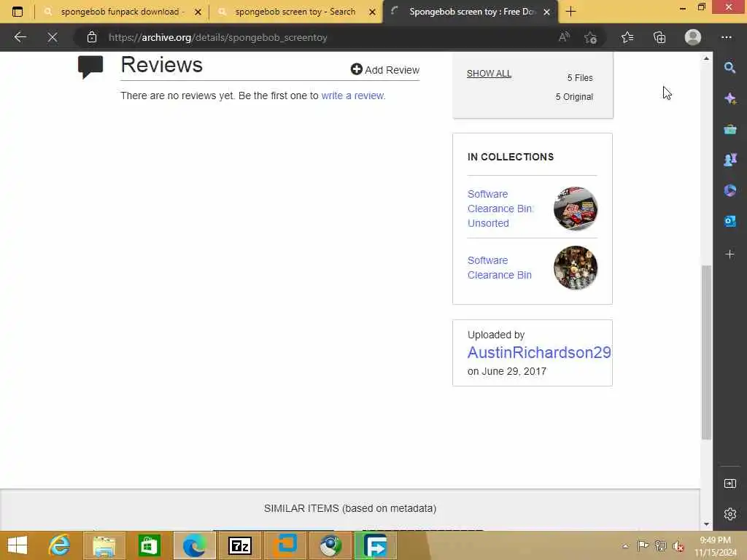Click the Software Clearance Bin thumbnail

576,268
